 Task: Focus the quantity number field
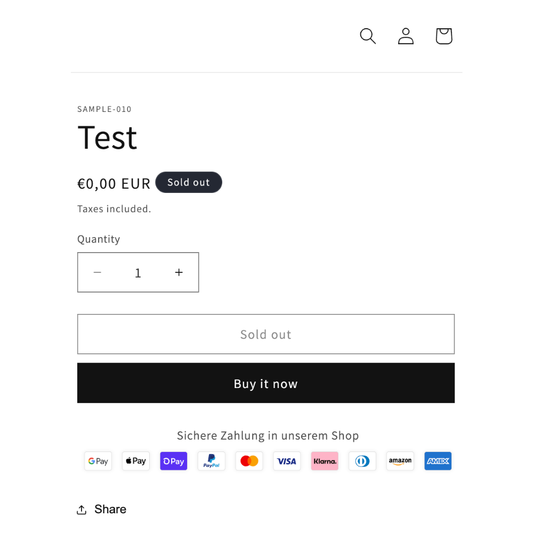click(x=138, y=272)
